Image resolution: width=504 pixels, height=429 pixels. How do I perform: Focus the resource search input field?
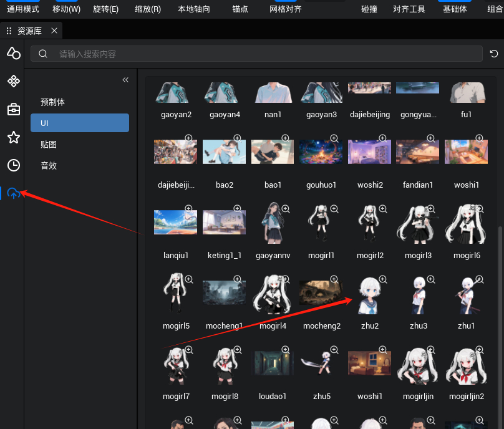256,54
